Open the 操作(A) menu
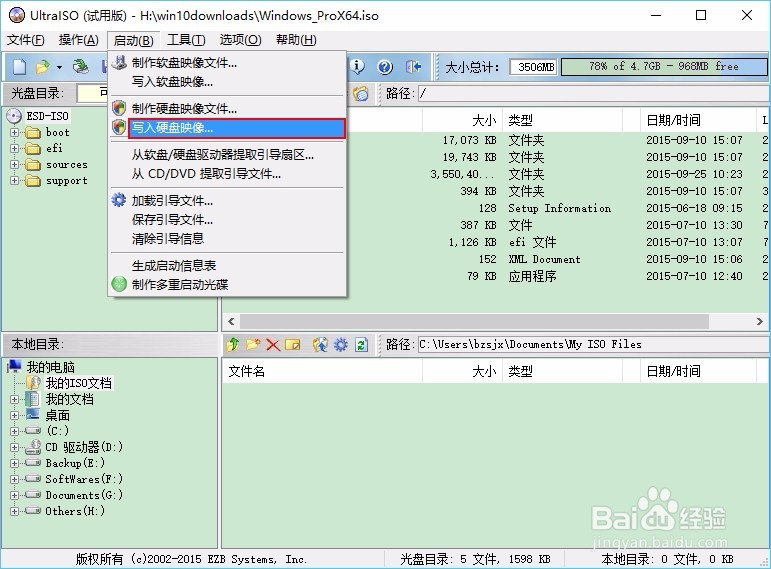Image resolution: width=771 pixels, height=569 pixels. (x=79, y=40)
